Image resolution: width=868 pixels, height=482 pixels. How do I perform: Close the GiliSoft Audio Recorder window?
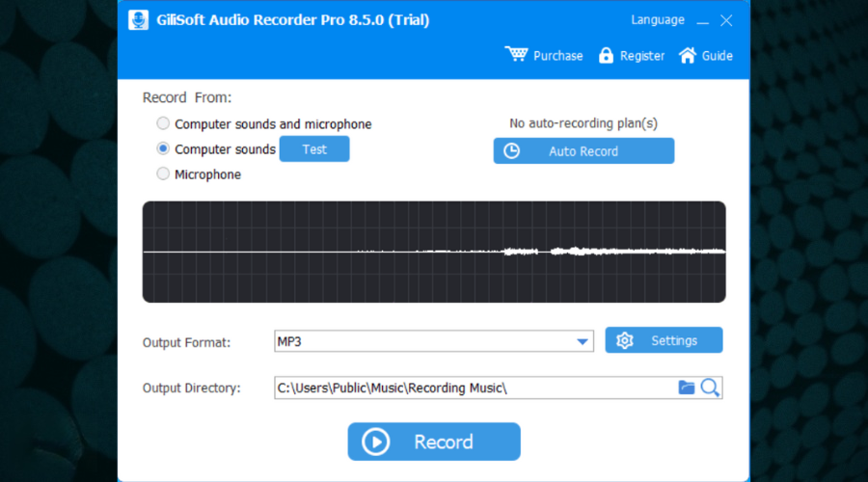click(726, 20)
